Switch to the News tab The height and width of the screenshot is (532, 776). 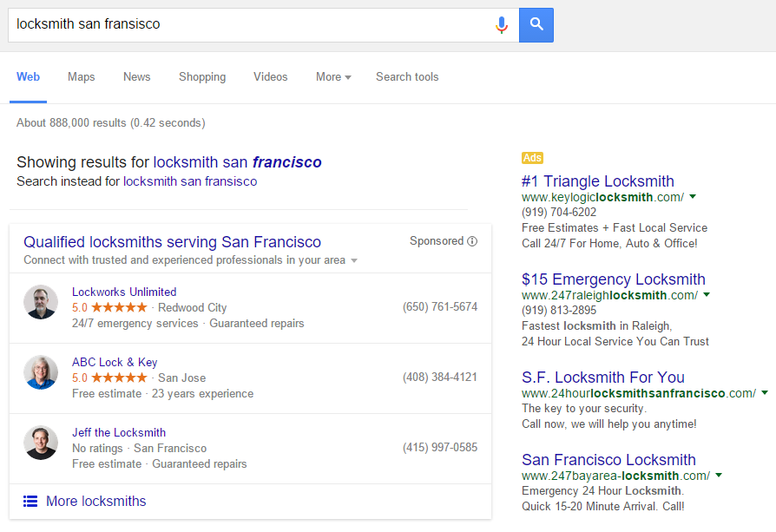tap(136, 76)
